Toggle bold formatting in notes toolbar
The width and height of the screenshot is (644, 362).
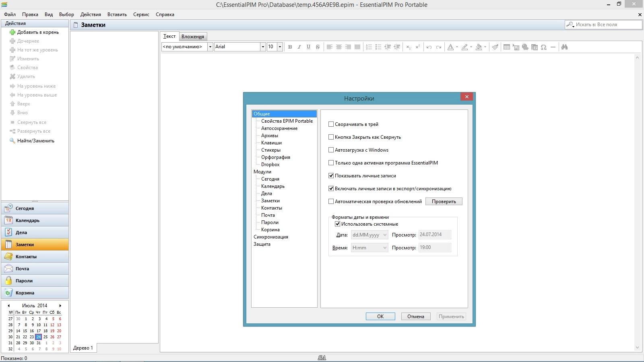pyautogui.click(x=290, y=47)
